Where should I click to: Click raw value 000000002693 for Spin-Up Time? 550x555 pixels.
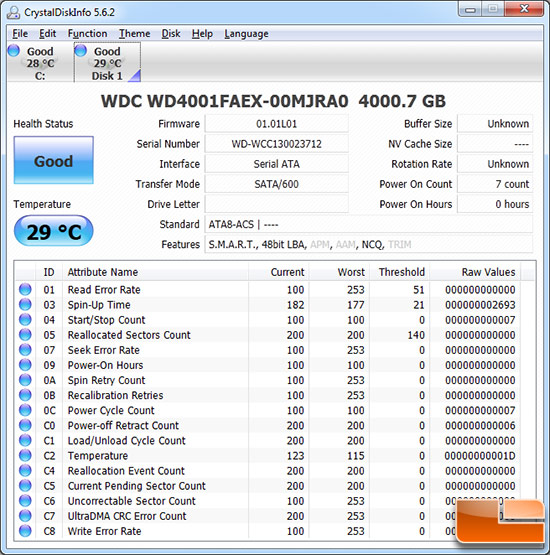tap(480, 305)
